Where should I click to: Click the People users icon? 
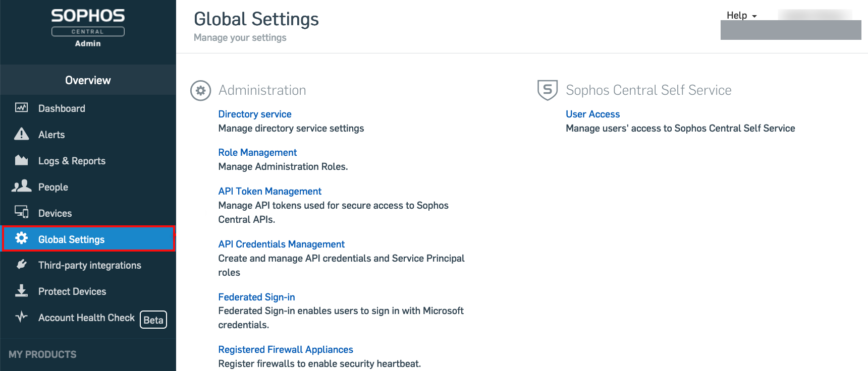pyautogui.click(x=21, y=186)
